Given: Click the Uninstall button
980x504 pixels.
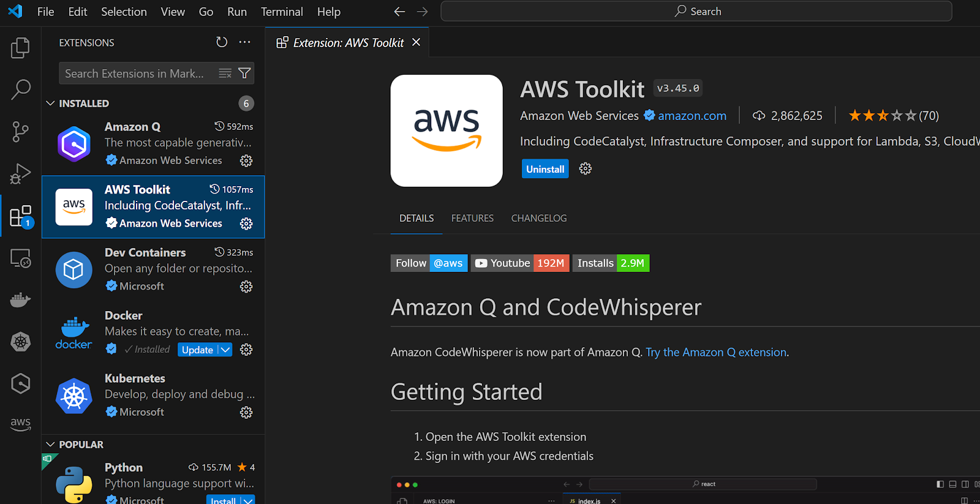Looking at the screenshot, I should [545, 169].
